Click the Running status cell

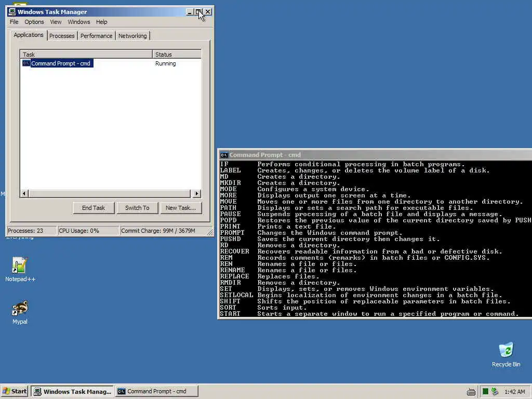point(166,63)
